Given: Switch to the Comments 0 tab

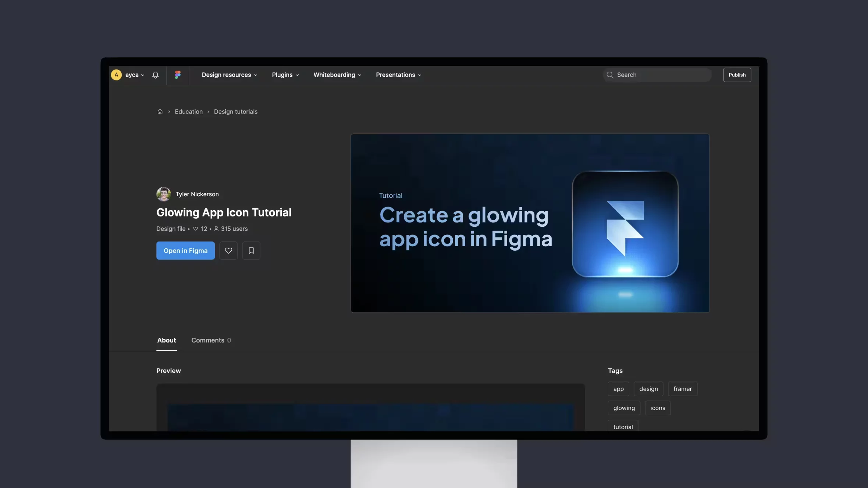Looking at the screenshot, I should (x=210, y=340).
